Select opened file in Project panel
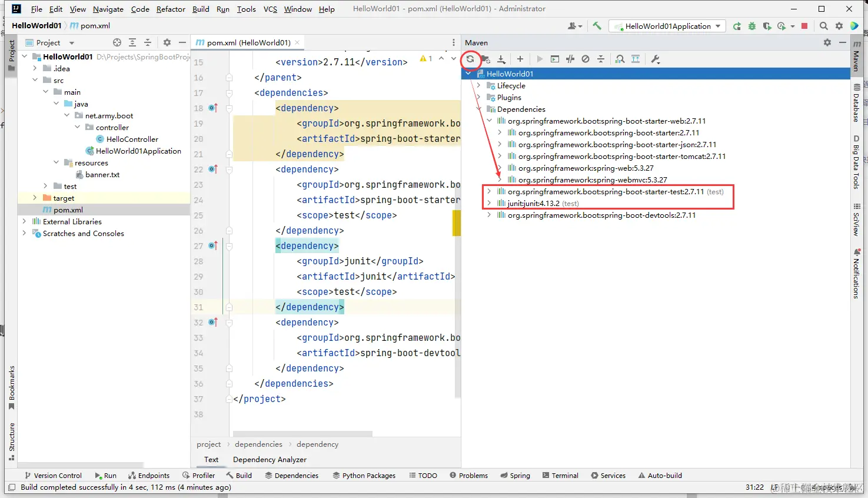This screenshot has width=868, height=498. (117, 42)
